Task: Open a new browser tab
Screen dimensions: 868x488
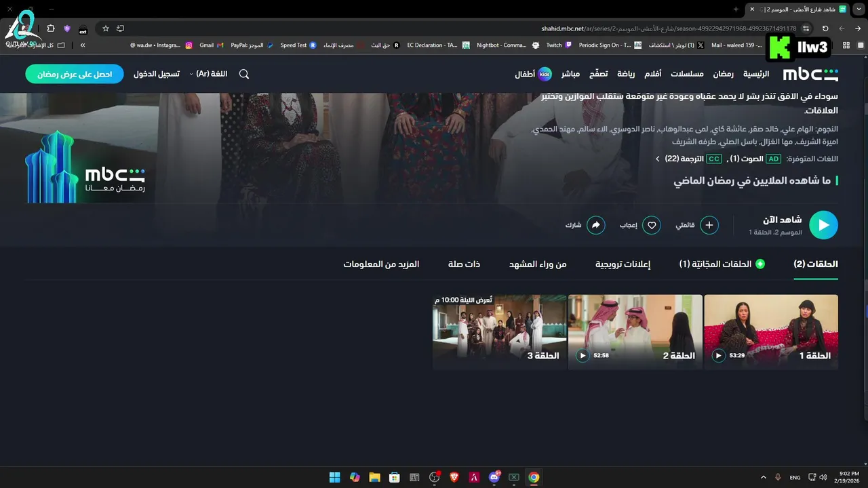Action: coord(736,9)
